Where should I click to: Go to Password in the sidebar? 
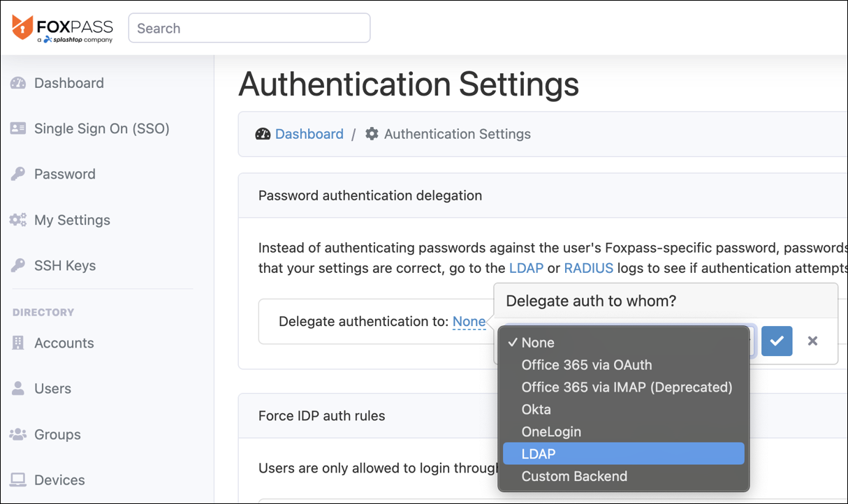65,175
